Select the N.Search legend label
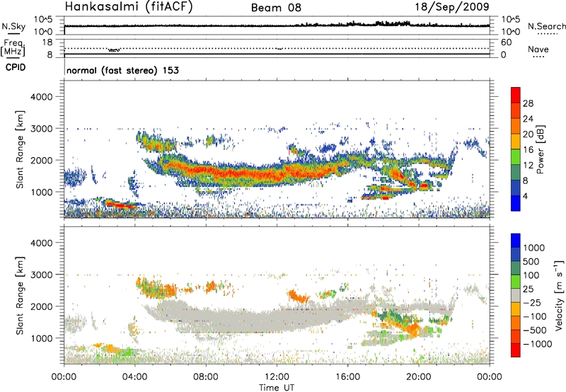Viewport: 566px width, 392px height. tap(547, 26)
